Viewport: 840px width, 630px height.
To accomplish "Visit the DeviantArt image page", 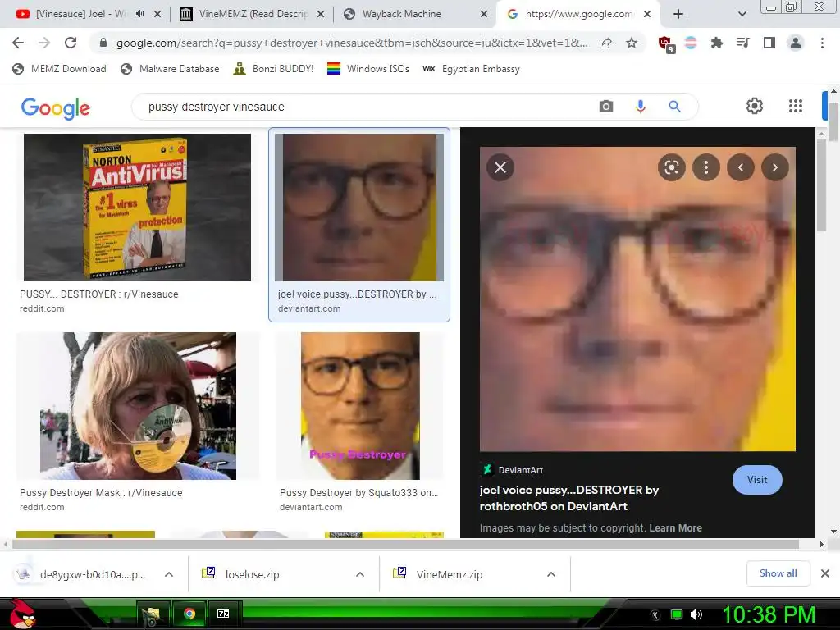I will [x=757, y=479].
